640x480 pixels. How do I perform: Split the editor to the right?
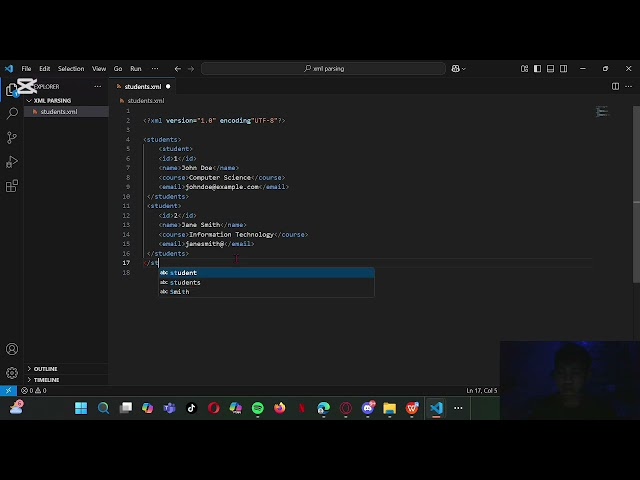[615, 87]
